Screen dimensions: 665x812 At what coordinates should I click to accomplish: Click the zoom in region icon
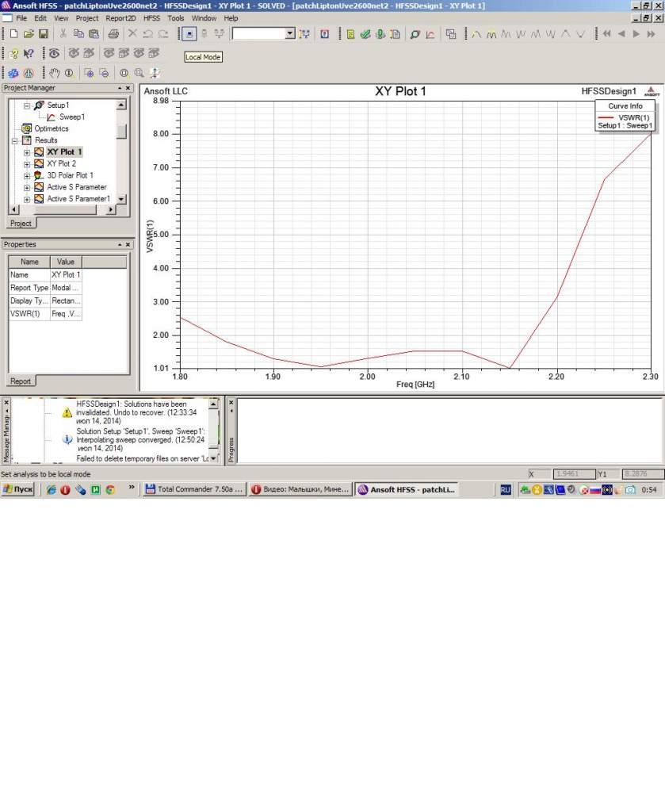click(89, 73)
